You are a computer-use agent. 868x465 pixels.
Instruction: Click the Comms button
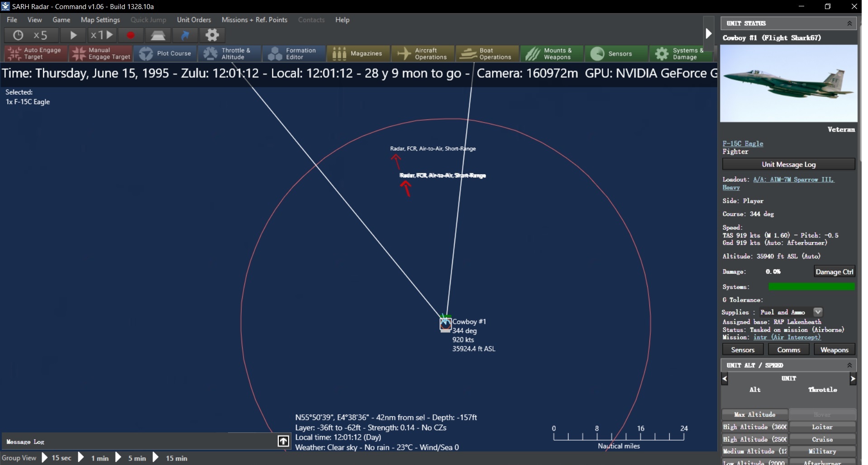pyautogui.click(x=789, y=350)
